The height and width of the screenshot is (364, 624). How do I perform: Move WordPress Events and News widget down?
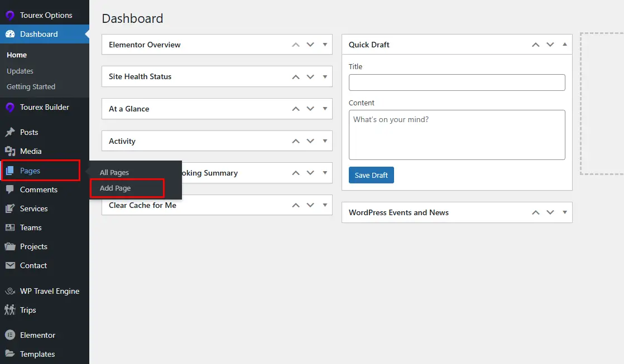(x=550, y=212)
